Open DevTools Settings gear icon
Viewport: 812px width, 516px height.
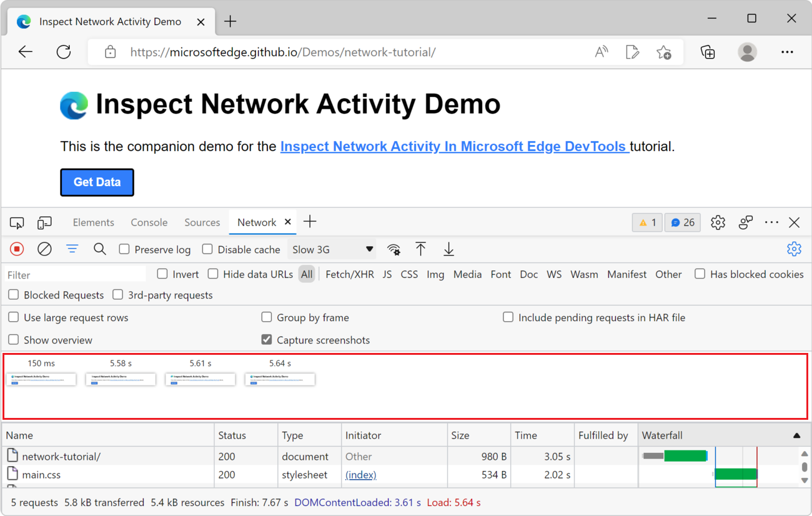pyautogui.click(x=718, y=222)
